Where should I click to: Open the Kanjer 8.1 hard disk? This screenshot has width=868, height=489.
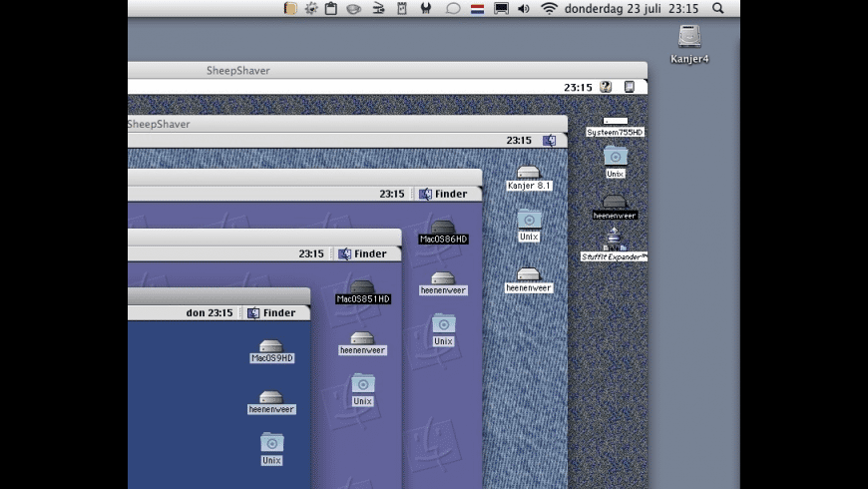point(529,173)
